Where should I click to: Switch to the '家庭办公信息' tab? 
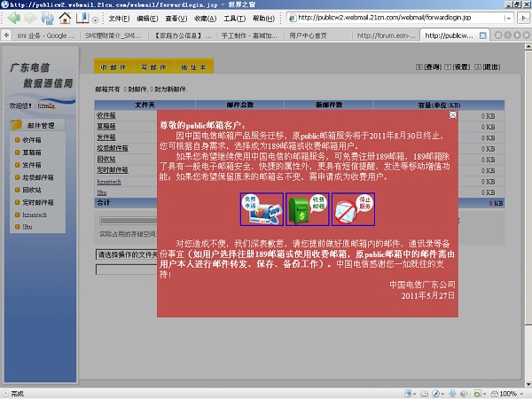(183, 35)
